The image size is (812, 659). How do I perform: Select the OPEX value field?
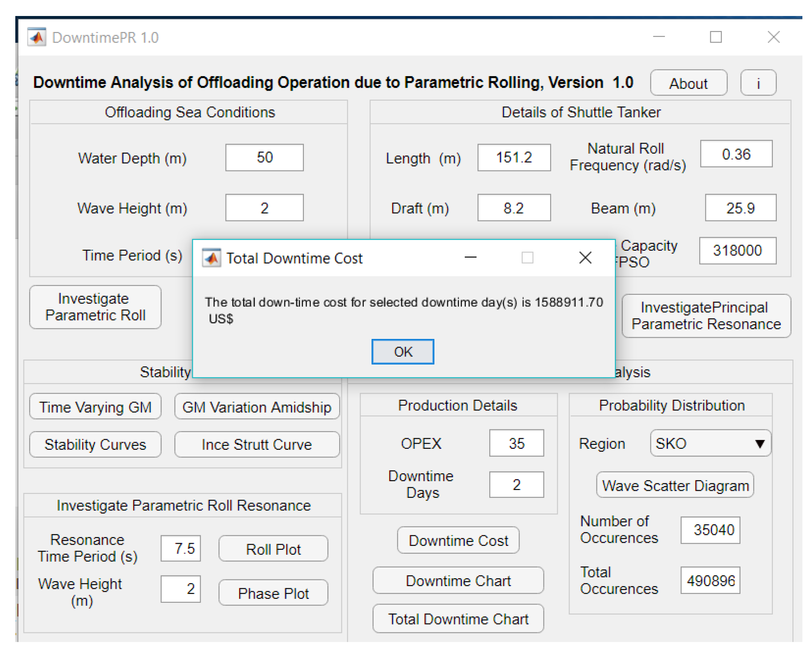point(516,443)
